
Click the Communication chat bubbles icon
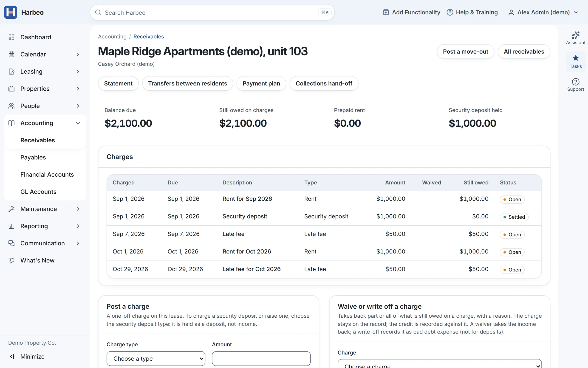click(11, 243)
